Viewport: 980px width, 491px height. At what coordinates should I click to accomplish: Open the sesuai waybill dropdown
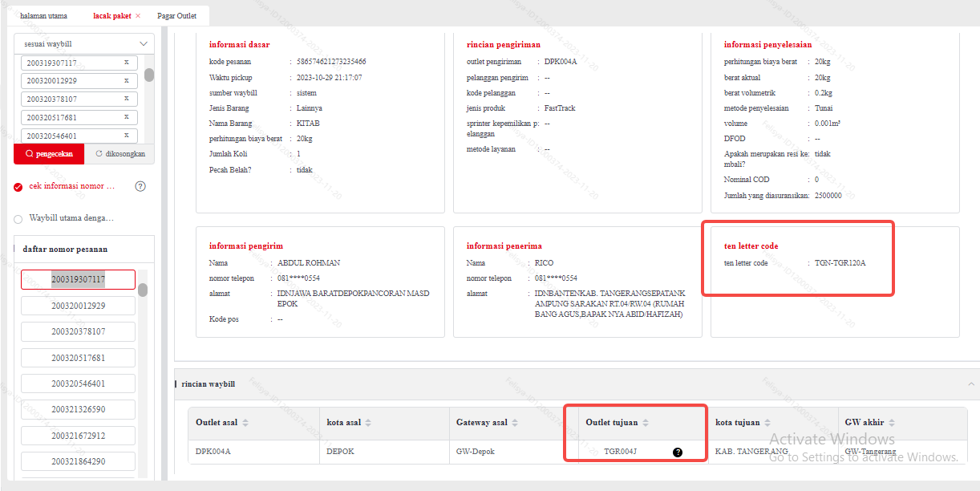[x=84, y=43]
